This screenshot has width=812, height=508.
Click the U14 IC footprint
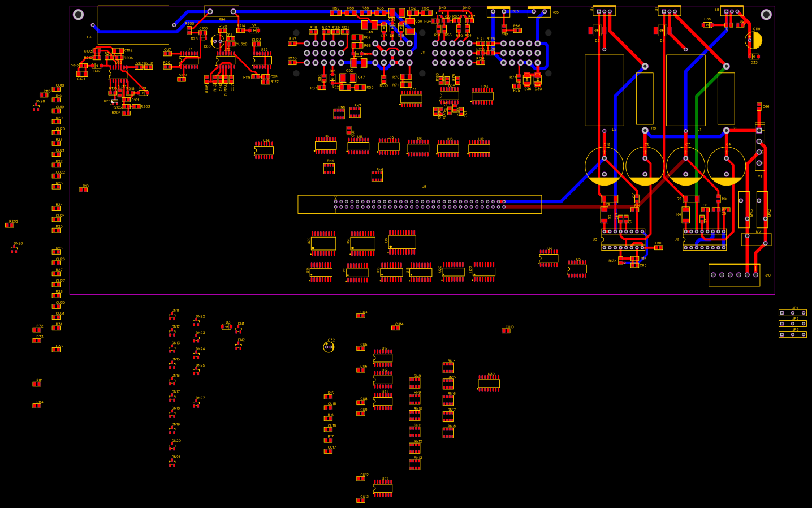(x=321, y=272)
